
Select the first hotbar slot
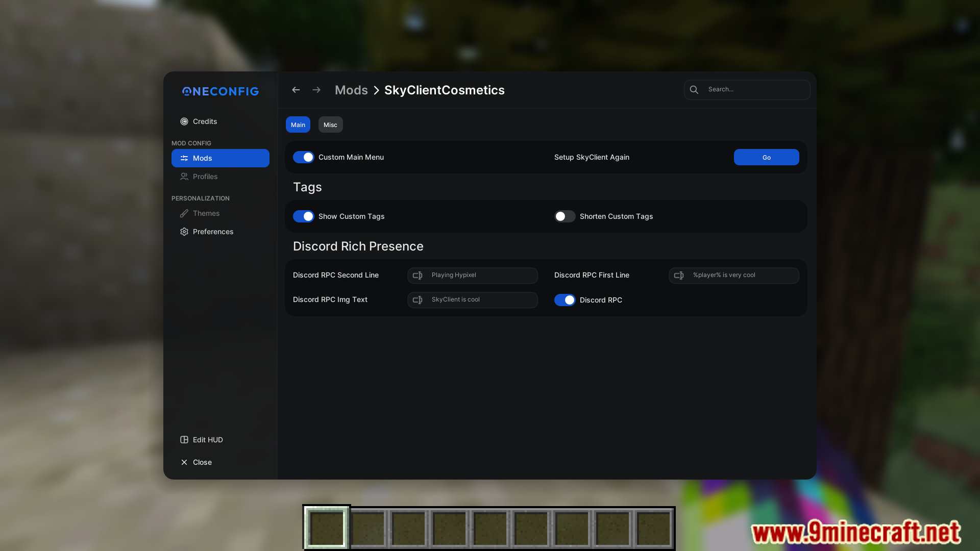click(x=327, y=528)
